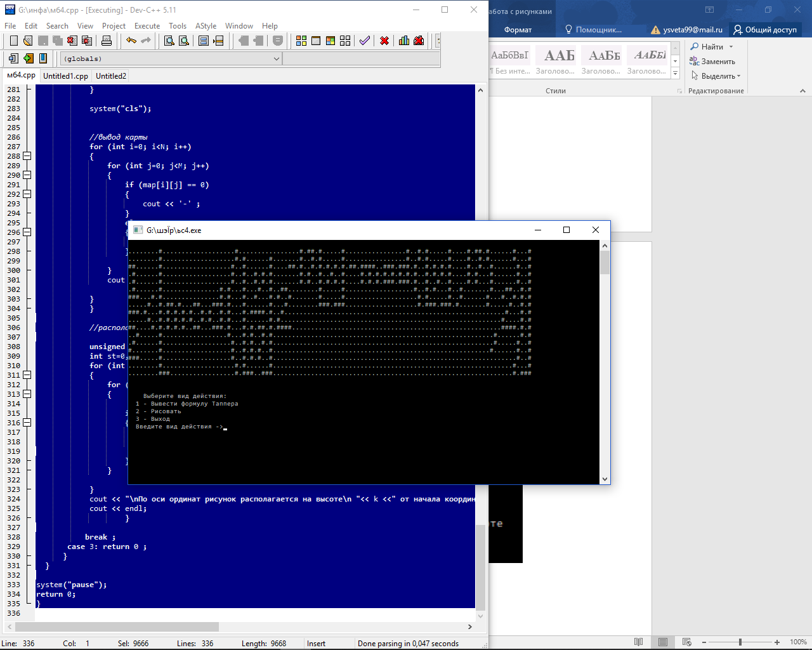This screenshot has height=650, width=812.
Task: Collapse the code fold at line 288
Action: click(x=27, y=156)
